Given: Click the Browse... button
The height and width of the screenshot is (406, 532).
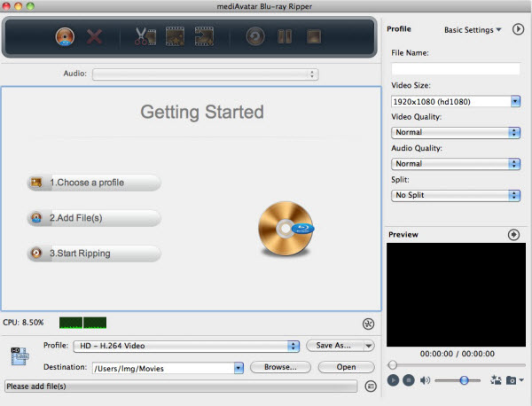Looking at the screenshot, I should (x=280, y=367).
